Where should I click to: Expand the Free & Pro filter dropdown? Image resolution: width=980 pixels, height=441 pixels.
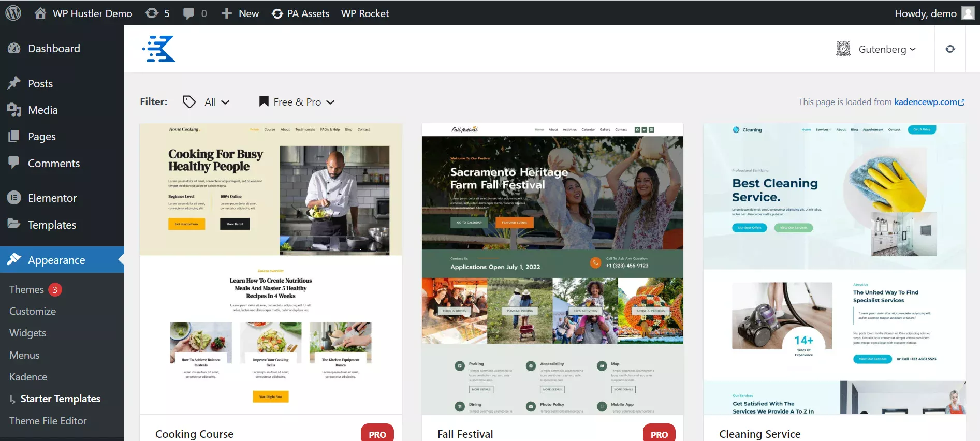(x=297, y=102)
